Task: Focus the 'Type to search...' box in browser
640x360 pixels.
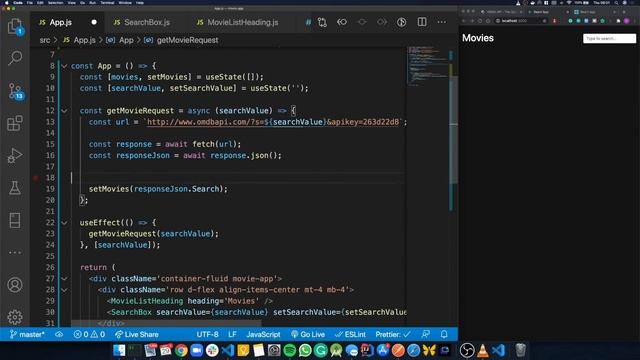Action: 609,38
